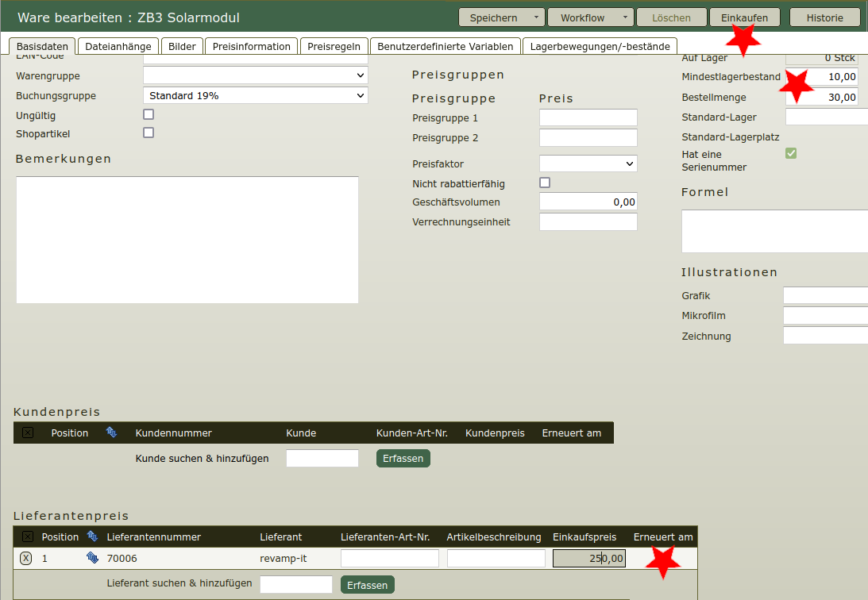Click the X icon in Kundenpreis table header
The height and width of the screenshot is (600, 868).
coord(28,433)
